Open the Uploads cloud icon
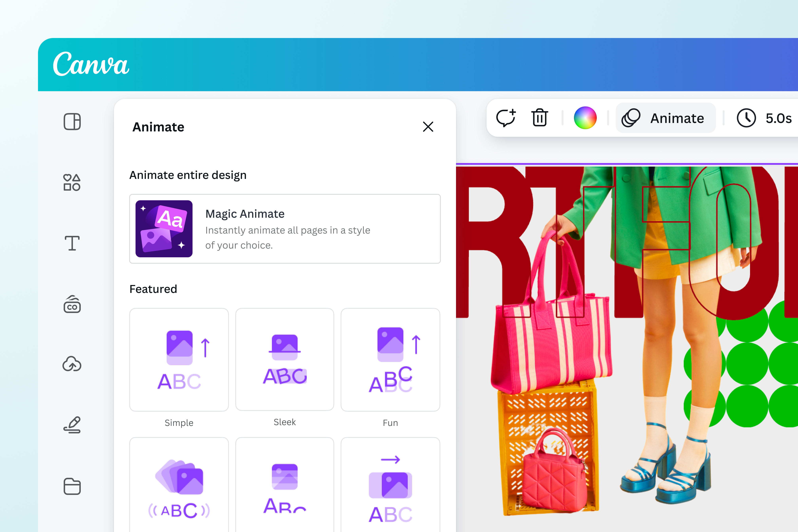 coord(72,364)
